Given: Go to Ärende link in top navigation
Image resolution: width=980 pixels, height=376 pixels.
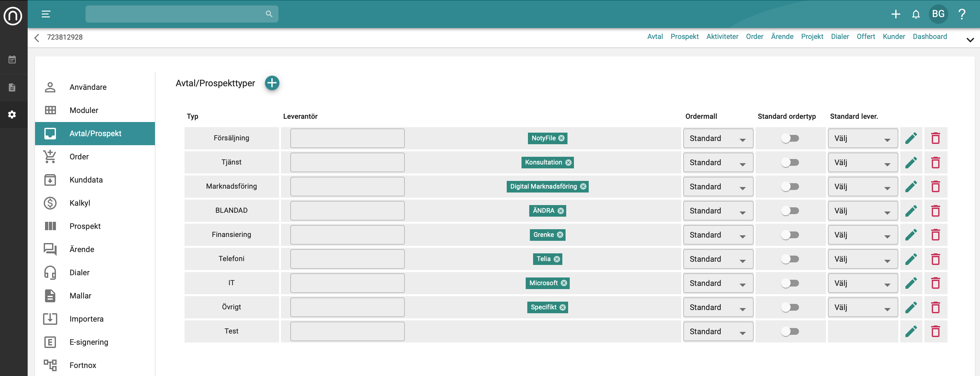Looking at the screenshot, I should tap(782, 37).
